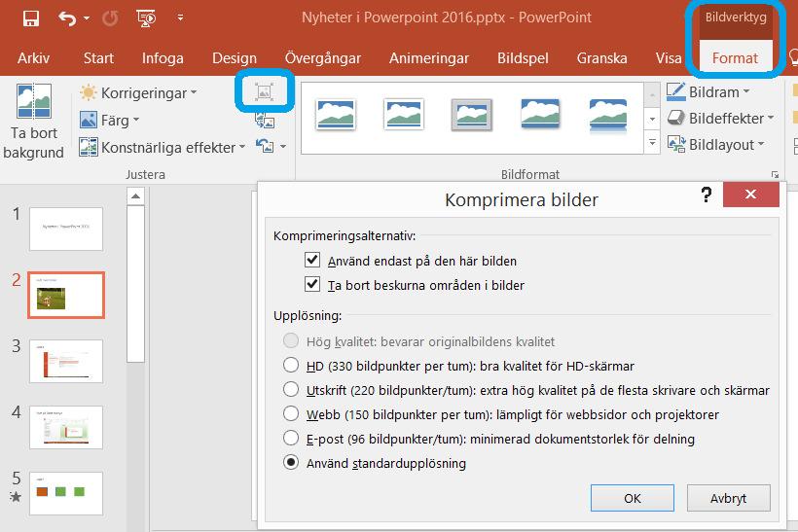Switch to the Design tab
The image size is (798, 532).
point(235,58)
